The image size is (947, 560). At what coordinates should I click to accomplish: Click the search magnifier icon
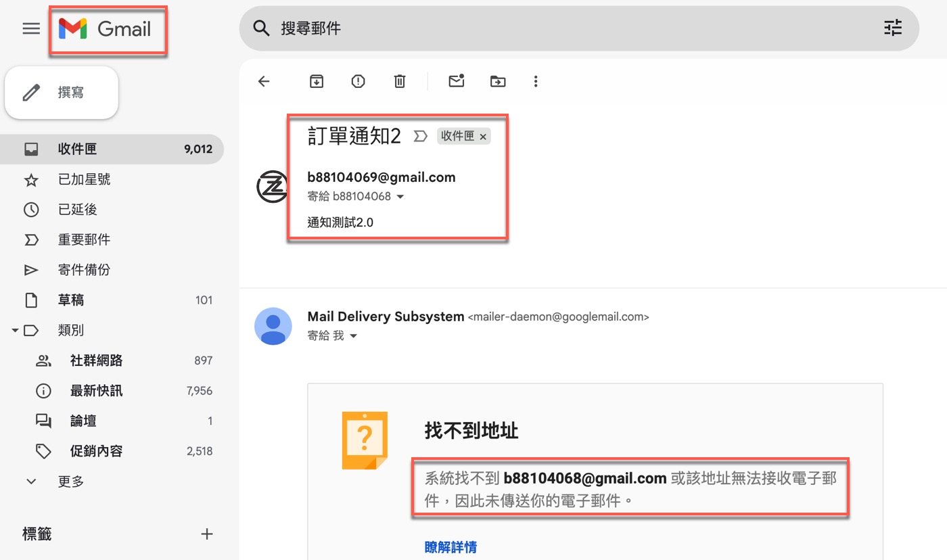pyautogui.click(x=261, y=28)
